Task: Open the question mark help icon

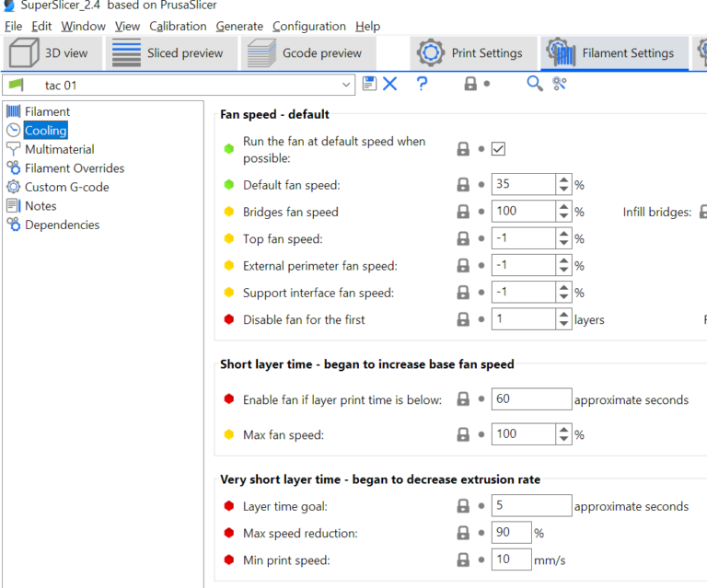Action: [422, 84]
